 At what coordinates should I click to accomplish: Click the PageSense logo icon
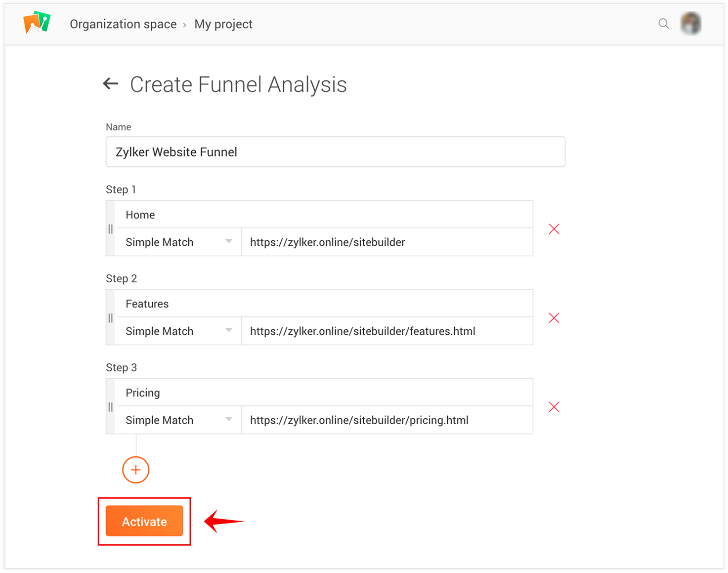point(37,23)
